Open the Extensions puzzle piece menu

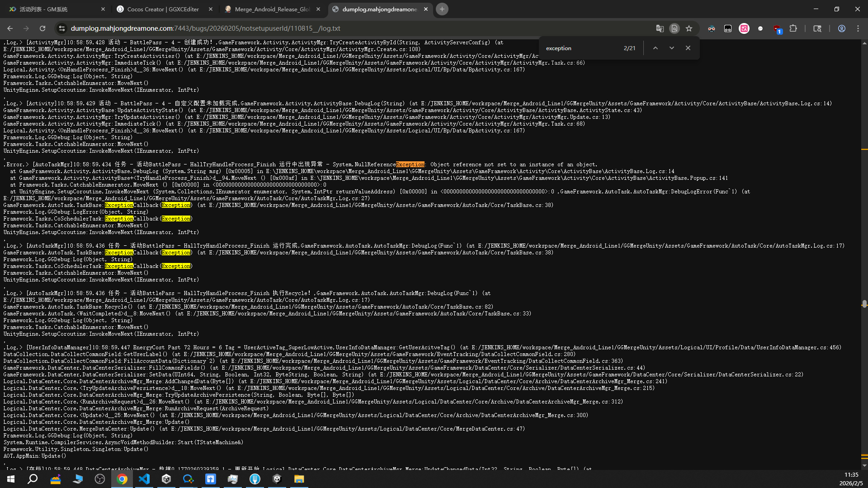(x=793, y=28)
